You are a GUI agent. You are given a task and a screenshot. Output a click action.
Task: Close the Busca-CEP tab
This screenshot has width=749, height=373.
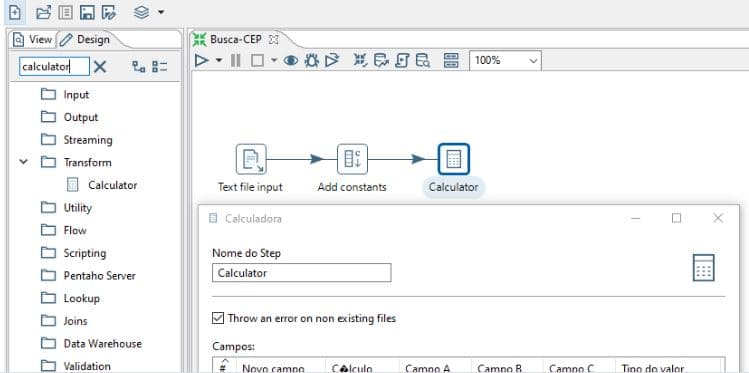pyautogui.click(x=273, y=40)
